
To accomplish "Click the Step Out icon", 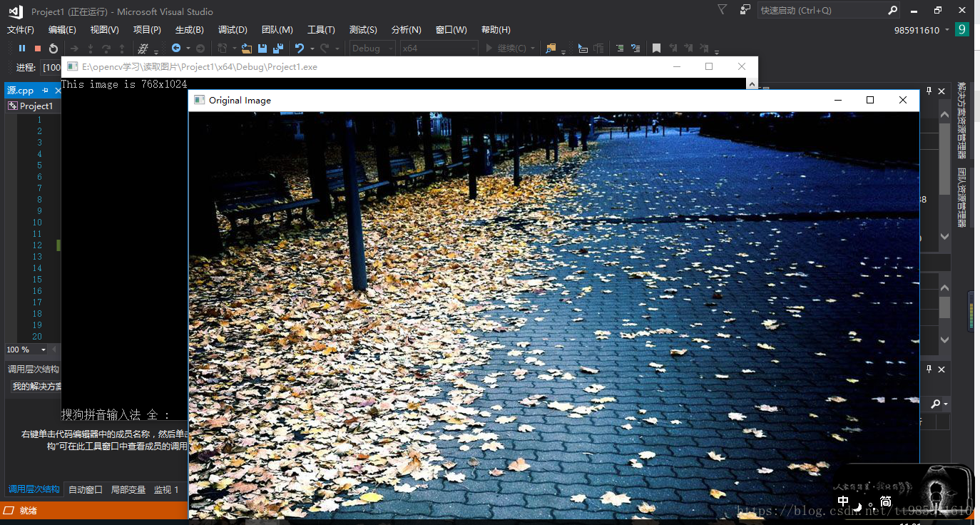I will pyautogui.click(x=122, y=49).
